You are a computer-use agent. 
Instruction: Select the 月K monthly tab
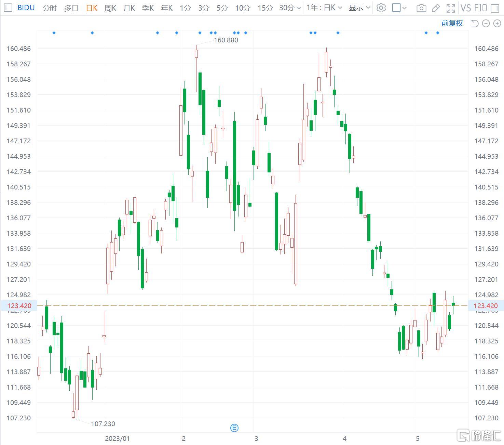point(129,8)
